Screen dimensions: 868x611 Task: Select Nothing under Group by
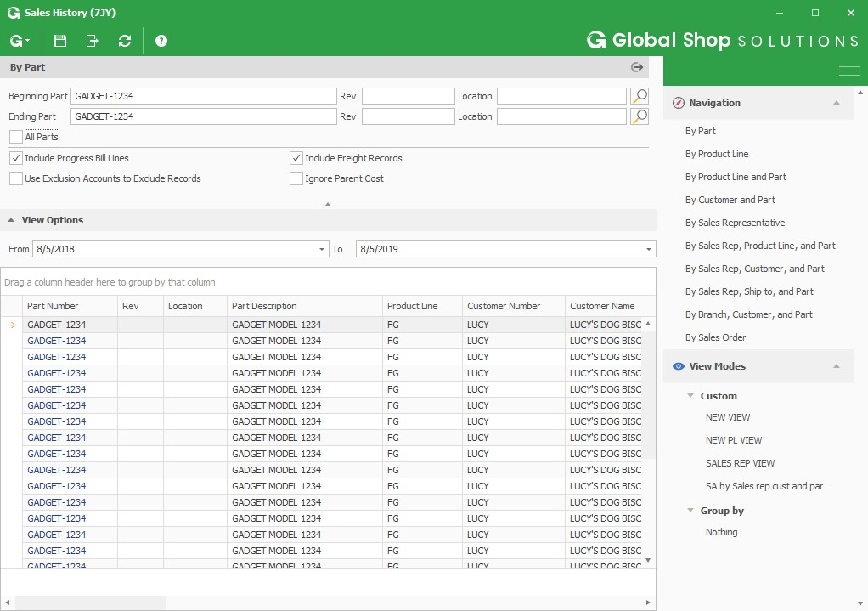(721, 532)
